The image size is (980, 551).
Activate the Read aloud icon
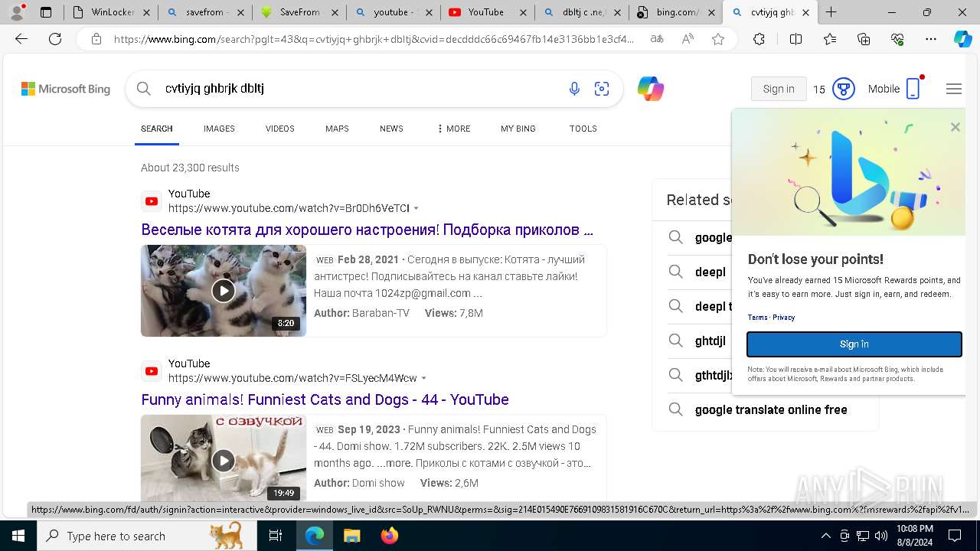(x=688, y=39)
